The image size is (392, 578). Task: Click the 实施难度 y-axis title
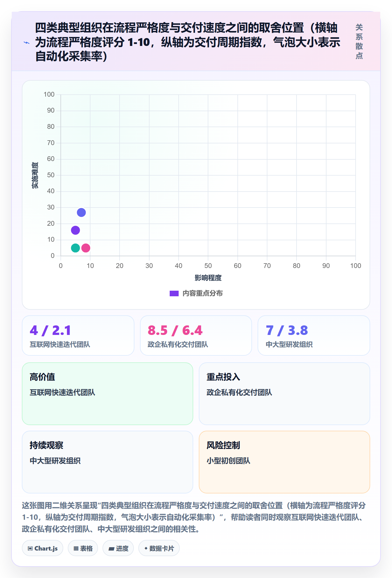[35, 175]
